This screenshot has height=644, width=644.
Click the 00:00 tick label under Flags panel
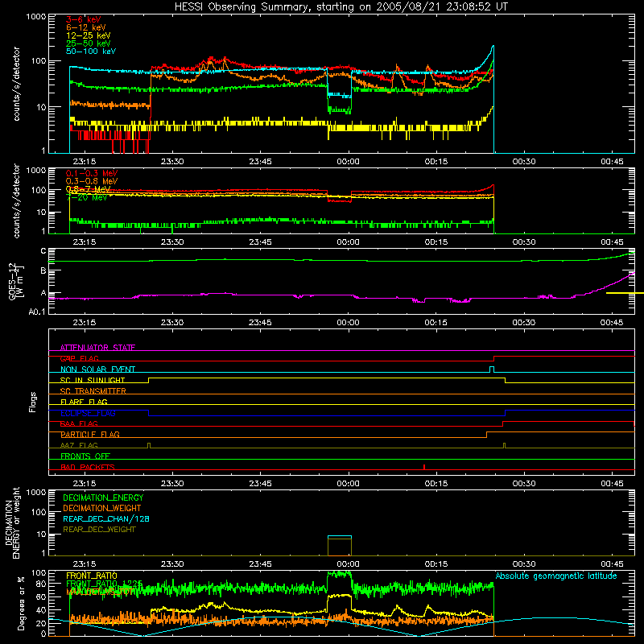pos(348,484)
